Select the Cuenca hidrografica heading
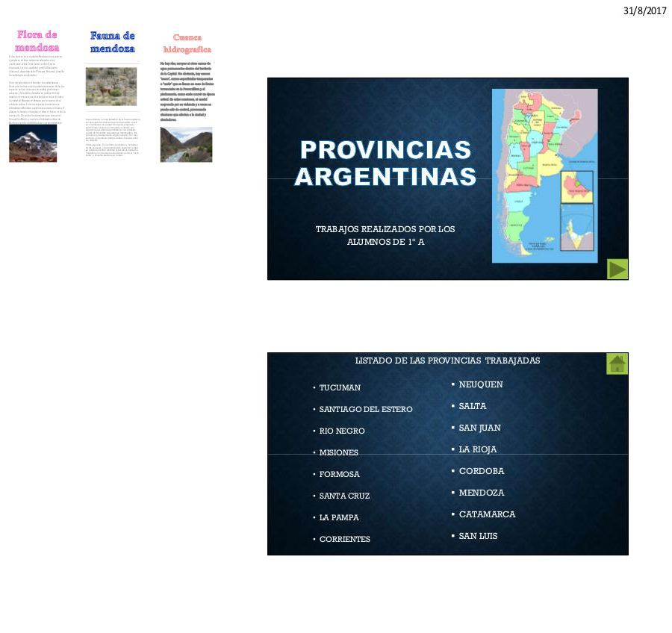Image resolution: width=672 pixels, height=633 pixels. [x=187, y=43]
